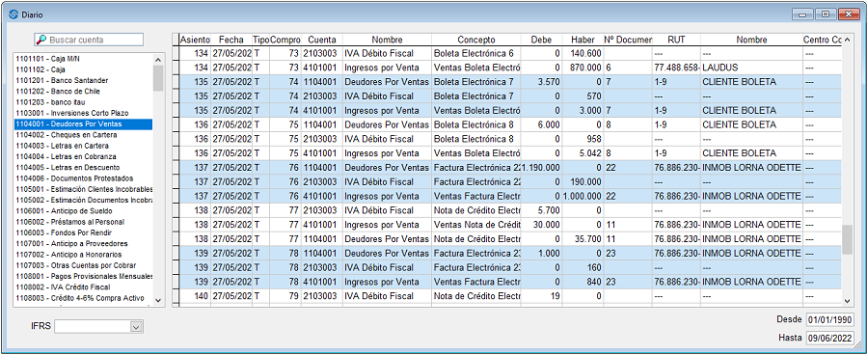
Task: Select account 1106002 - Préstamos al Personal
Action: [83, 222]
